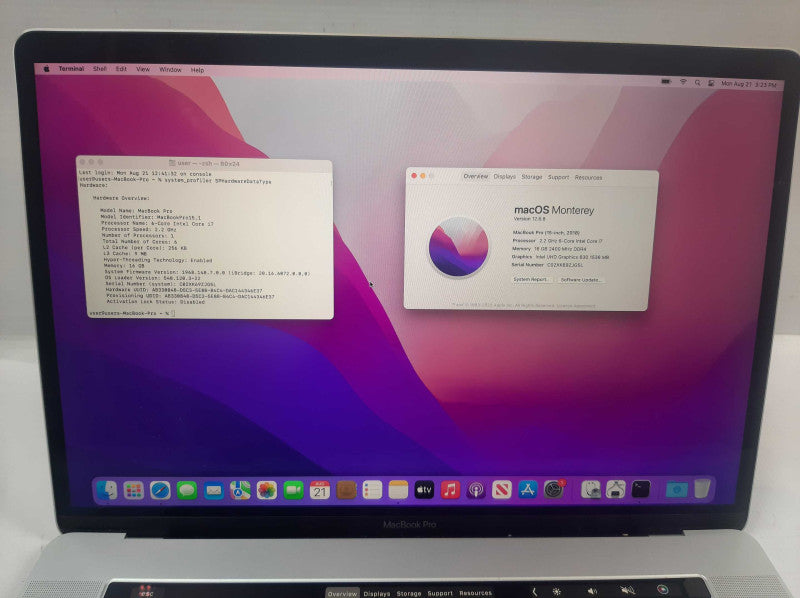
Task: Open Calendar icon showing 21
Action: click(320, 490)
